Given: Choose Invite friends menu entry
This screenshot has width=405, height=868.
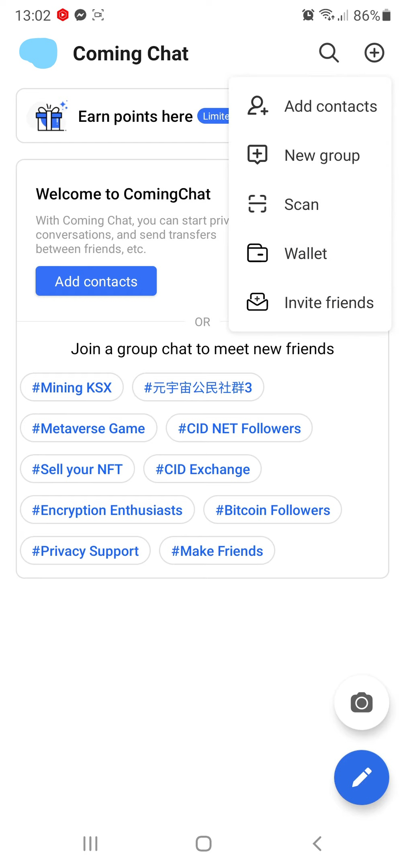Looking at the screenshot, I should pos(329,303).
